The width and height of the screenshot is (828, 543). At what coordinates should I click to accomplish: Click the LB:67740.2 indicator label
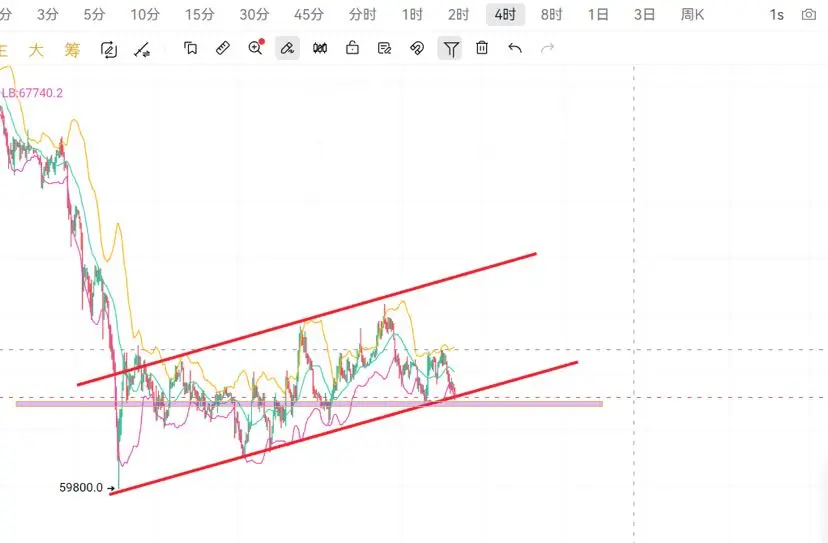click(x=32, y=93)
